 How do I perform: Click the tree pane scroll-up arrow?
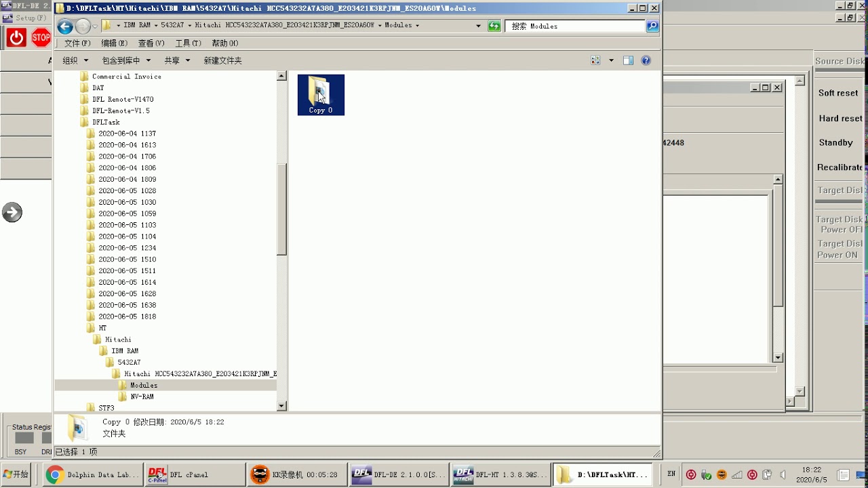point(282,76)
